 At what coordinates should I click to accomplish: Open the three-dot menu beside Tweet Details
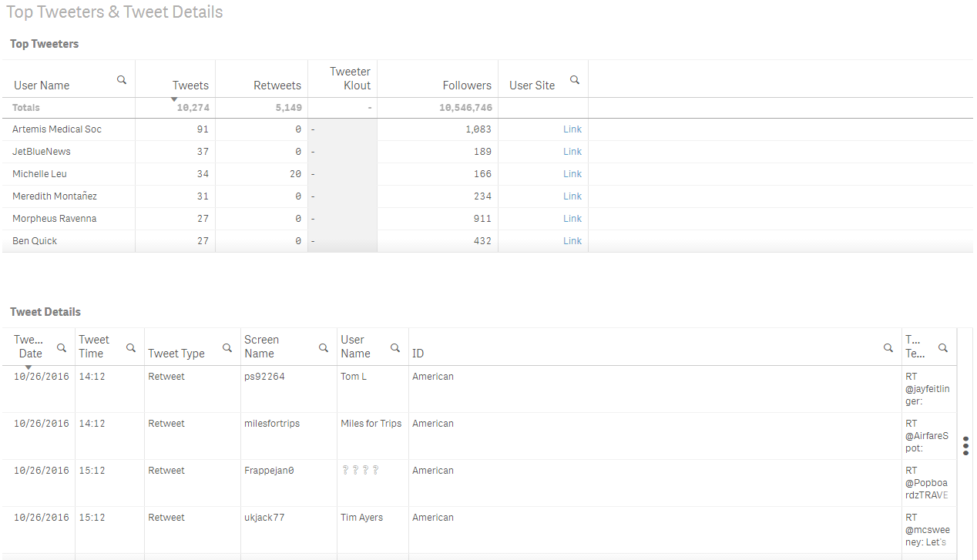pyautogui.click(x=966, y=446)
